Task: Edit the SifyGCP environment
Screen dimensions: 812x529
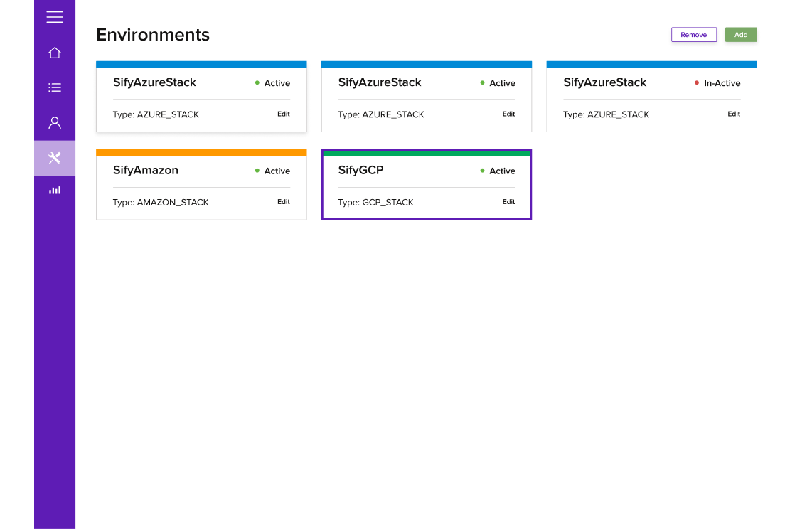Action: [x=508, y=201]
